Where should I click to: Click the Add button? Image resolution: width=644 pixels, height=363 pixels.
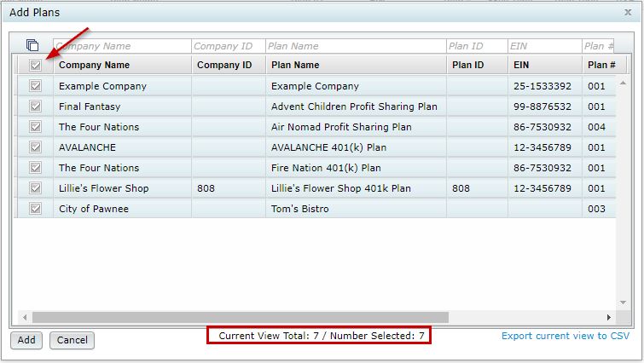coord(26,340)
